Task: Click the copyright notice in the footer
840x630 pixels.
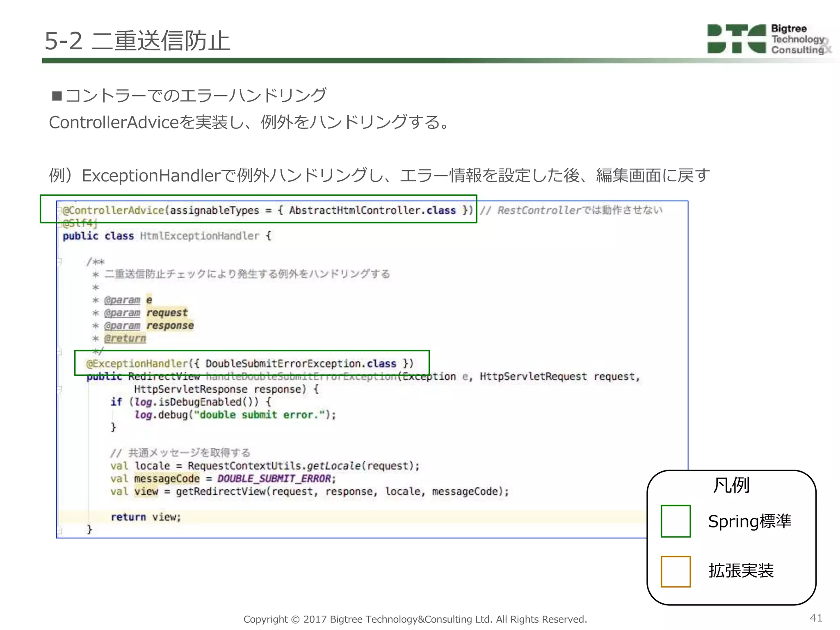Action: (x=415, y=619)
